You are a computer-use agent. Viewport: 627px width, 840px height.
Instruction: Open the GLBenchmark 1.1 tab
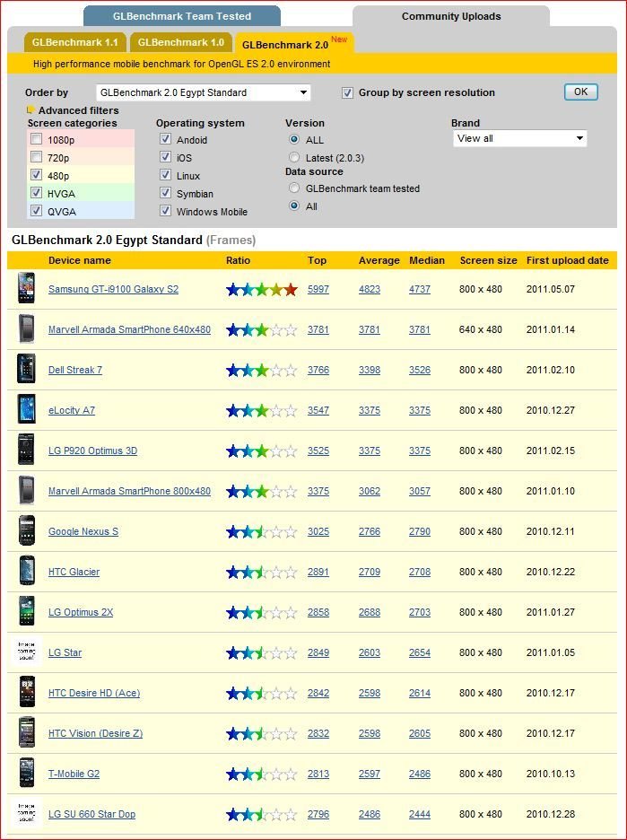click(x=75, y=42)
